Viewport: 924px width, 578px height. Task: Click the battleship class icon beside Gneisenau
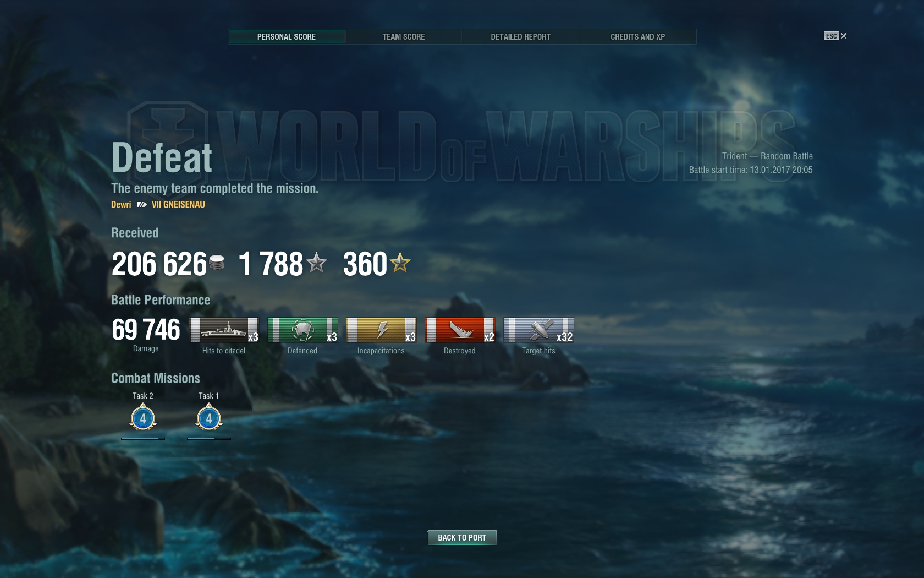142,204
